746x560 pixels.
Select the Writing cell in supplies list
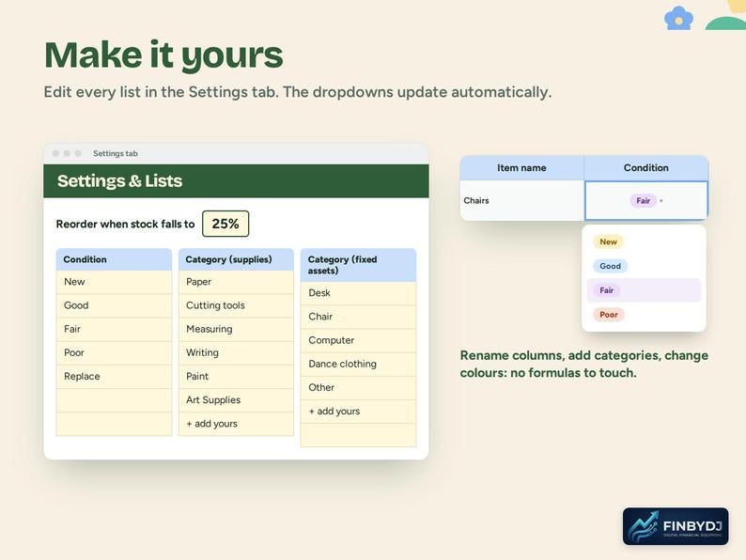(x=236, y=353)
